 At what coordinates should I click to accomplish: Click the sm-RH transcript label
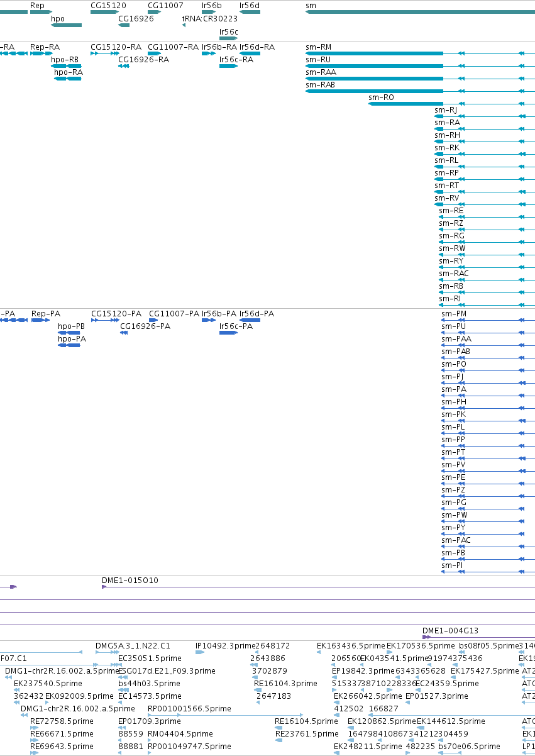(x=447, y=135)
